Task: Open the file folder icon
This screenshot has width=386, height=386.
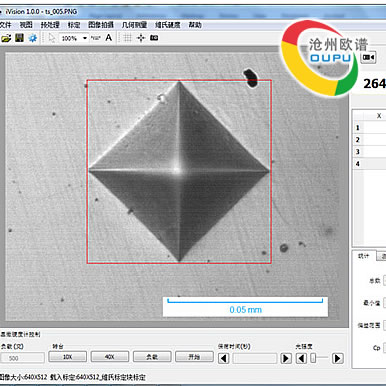Action: click(6, 38)
